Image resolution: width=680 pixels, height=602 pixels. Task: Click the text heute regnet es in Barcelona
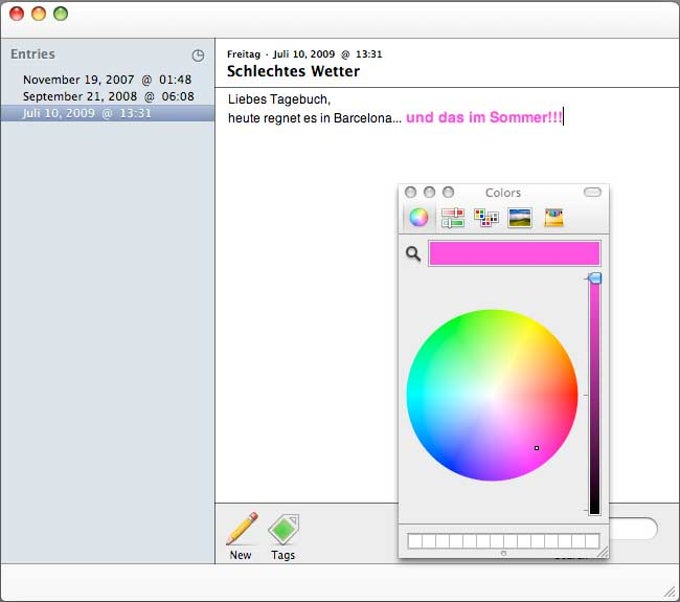pyautogui.click(x=314, y=118)
